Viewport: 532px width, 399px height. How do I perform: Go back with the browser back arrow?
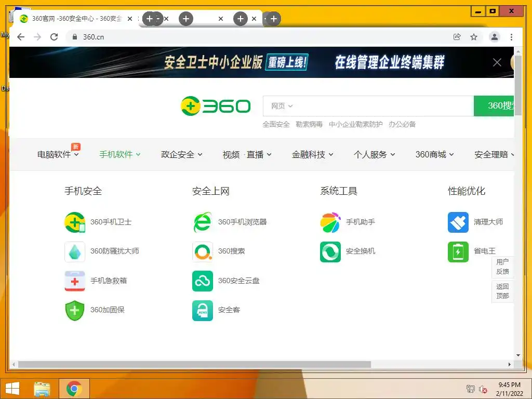[x=21, y=37]
